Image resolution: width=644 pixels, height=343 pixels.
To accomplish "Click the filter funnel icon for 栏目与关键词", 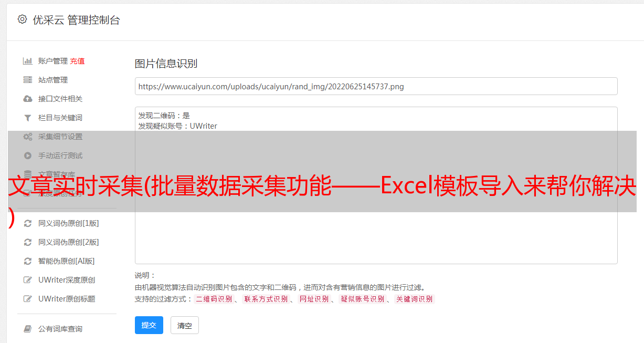I will tap(28, 118).
